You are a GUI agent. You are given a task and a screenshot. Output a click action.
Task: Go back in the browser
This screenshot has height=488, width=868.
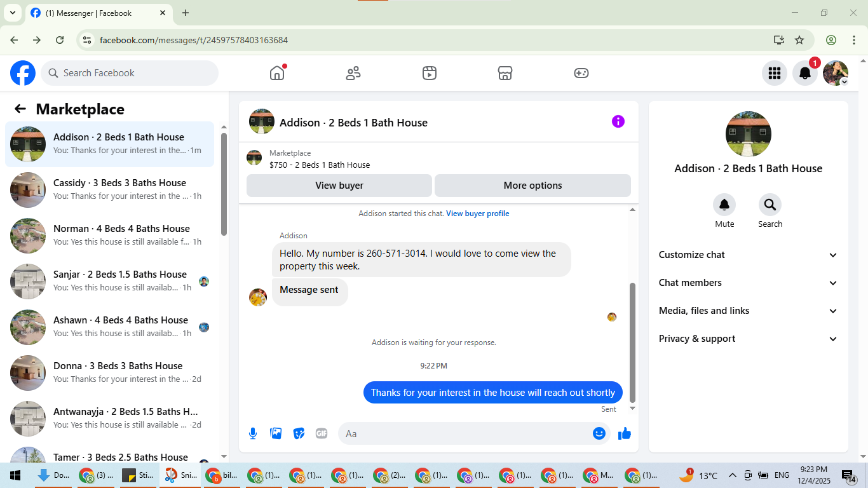(x=14, y=40)
